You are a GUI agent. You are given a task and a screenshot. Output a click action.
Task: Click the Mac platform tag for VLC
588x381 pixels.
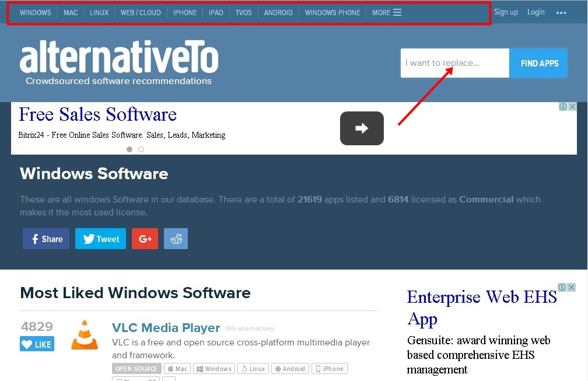(177, 369)
